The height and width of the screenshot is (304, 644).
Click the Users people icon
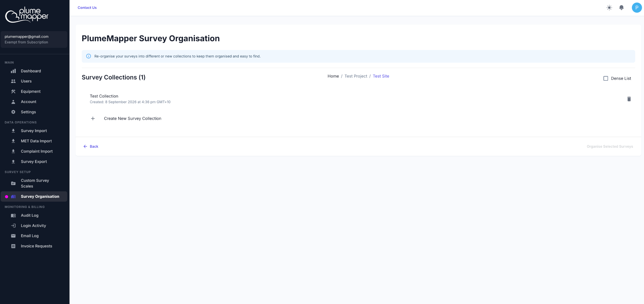[13, 81]
